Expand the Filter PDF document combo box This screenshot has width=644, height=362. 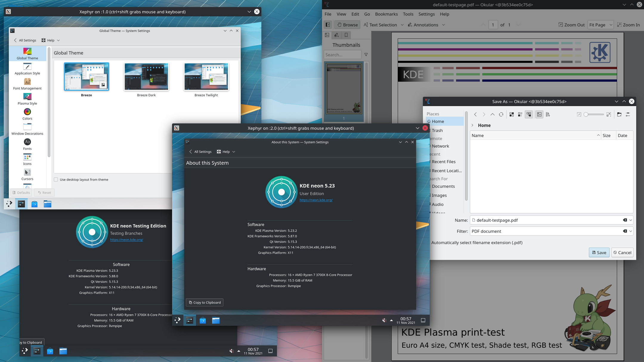coord(631,231)
